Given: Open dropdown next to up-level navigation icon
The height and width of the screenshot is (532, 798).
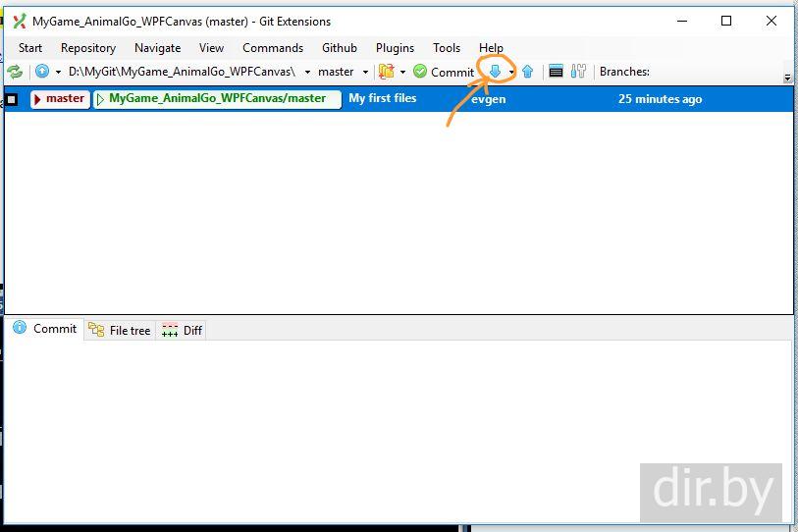Looking at the screenshot, I should (58, 72).
